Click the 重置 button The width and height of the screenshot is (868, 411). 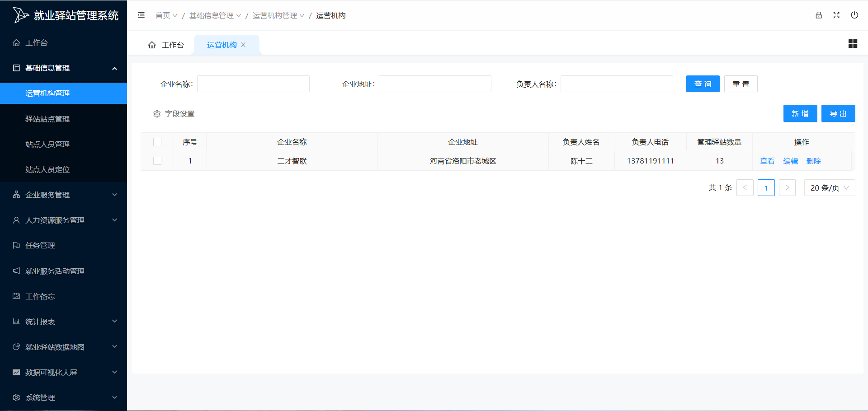[x=741, y=84]
